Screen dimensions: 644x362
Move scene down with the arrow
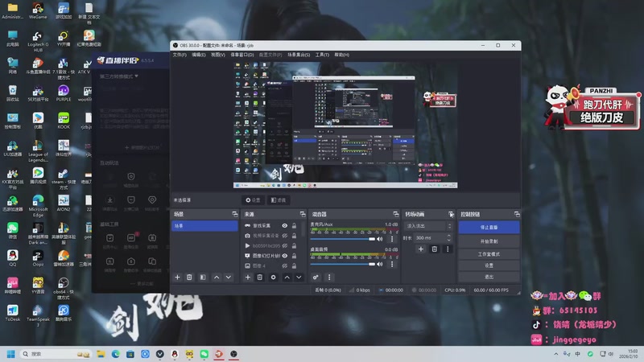229,278
